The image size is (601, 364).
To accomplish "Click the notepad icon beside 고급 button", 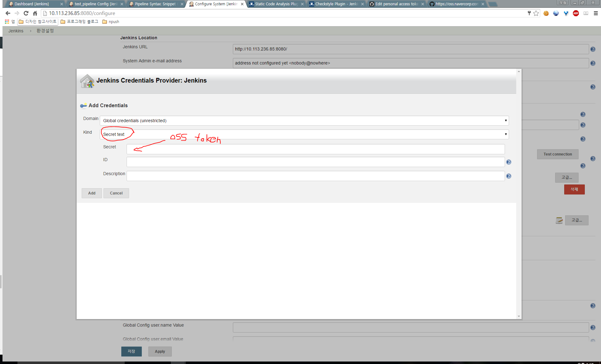I will [x=559, y=220].
